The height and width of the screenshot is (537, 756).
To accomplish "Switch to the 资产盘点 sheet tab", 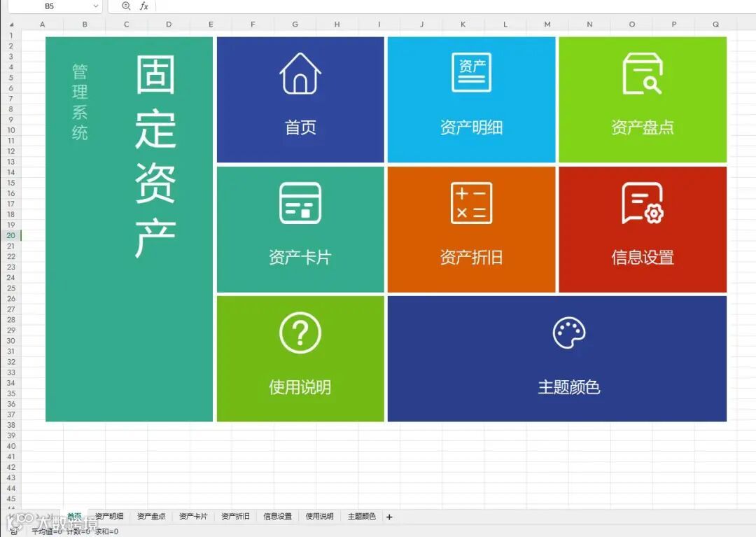I will pos(151,516).
